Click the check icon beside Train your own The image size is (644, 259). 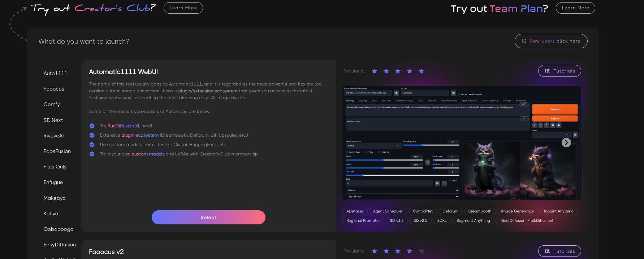pos(92,154)
